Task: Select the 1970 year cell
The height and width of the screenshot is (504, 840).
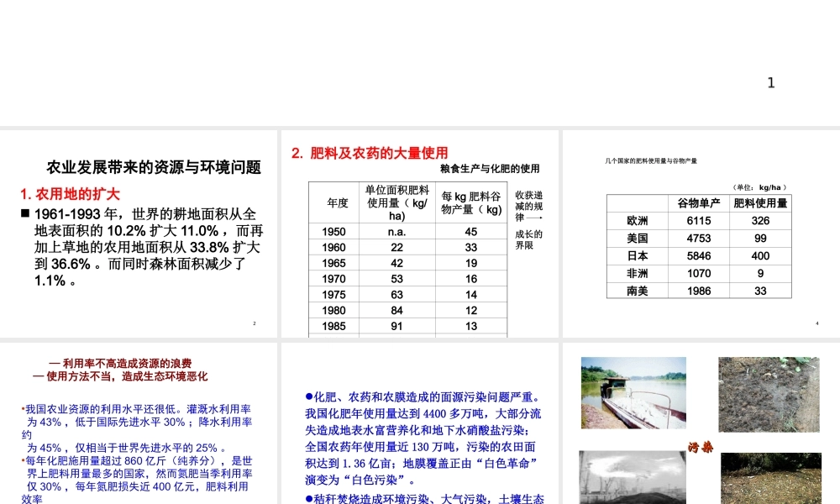Action: (x=333, y=279)
